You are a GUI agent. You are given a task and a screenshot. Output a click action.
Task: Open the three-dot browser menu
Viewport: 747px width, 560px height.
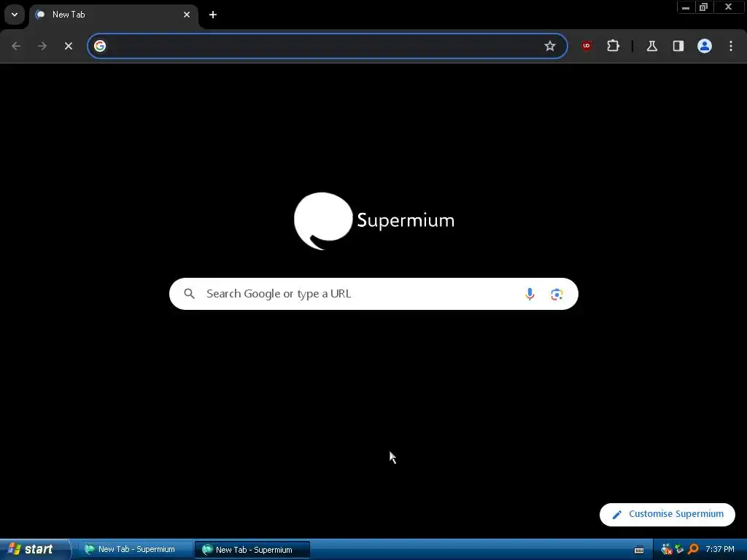[x=731, y=46]
